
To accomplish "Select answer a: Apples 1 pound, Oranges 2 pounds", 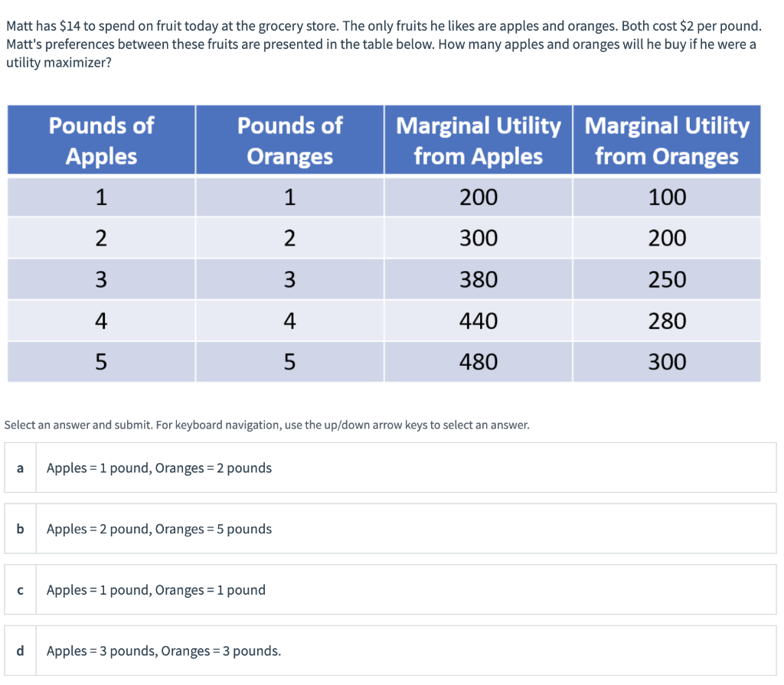I will pos(390,468).
